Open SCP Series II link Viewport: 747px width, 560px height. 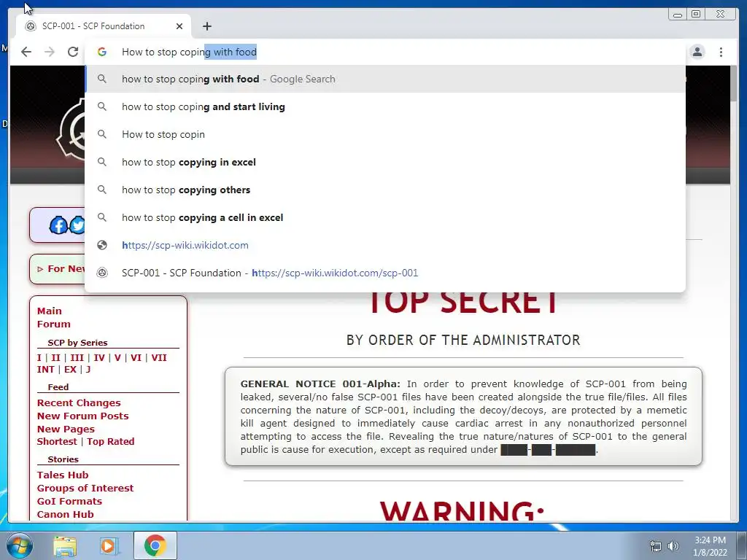click(55, 357)
